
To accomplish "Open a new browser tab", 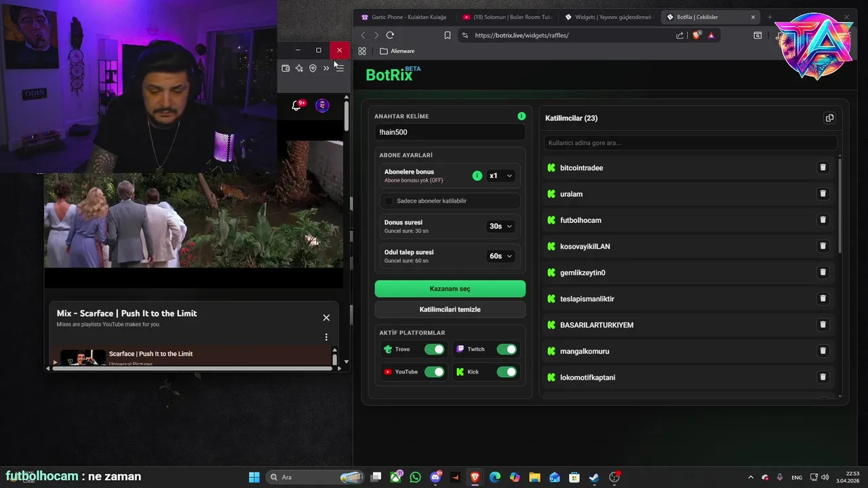I will (770, 17).
